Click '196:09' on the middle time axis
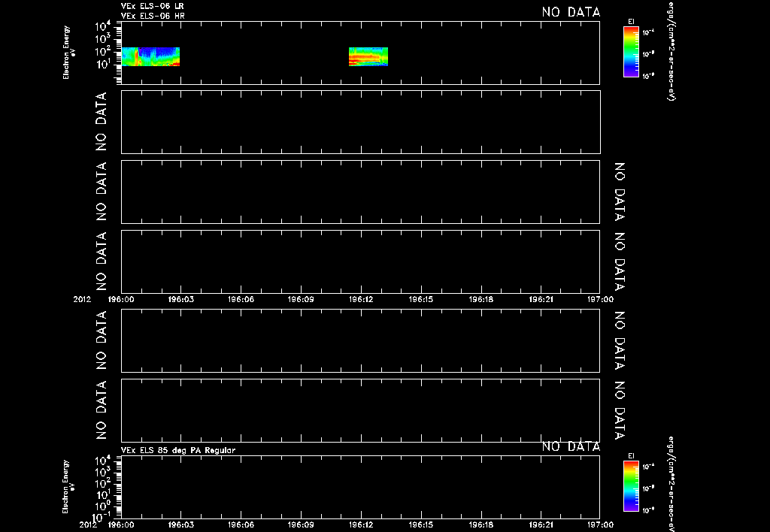 click(301, 299)
